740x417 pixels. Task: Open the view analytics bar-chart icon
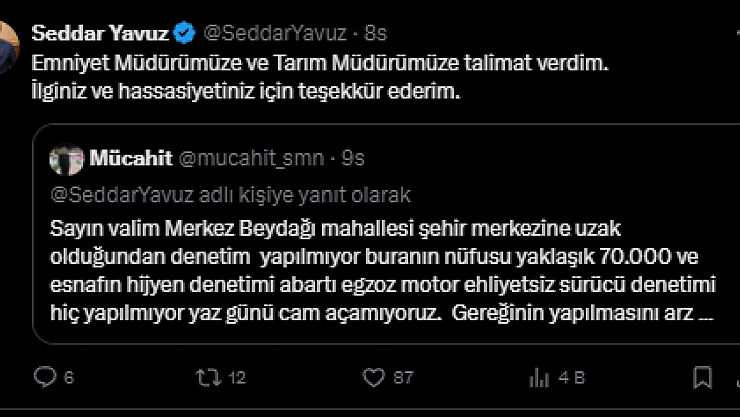[538, 377]
